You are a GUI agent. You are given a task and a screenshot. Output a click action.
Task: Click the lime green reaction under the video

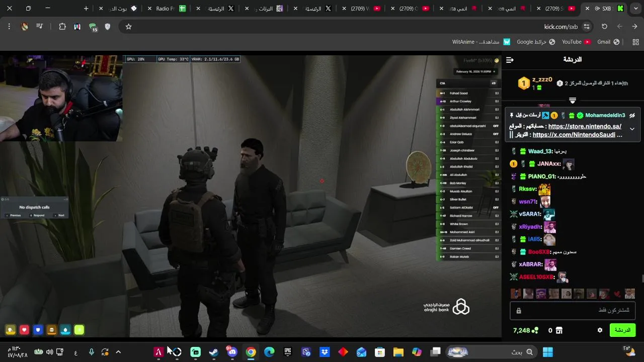pos(79,330)
